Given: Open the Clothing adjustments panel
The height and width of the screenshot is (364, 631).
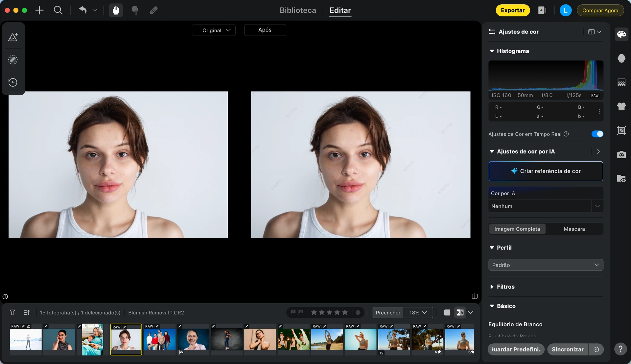Looking at the screenshot, I should click(621, 106).
